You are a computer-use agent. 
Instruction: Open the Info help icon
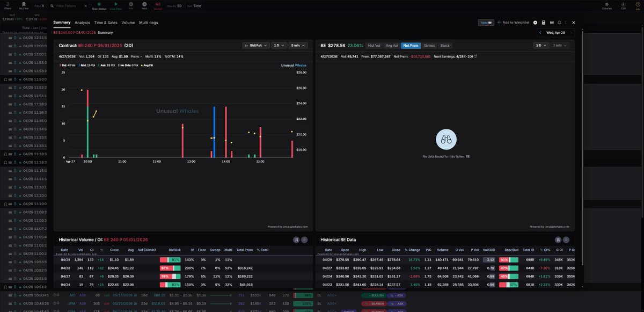[638, 4]
